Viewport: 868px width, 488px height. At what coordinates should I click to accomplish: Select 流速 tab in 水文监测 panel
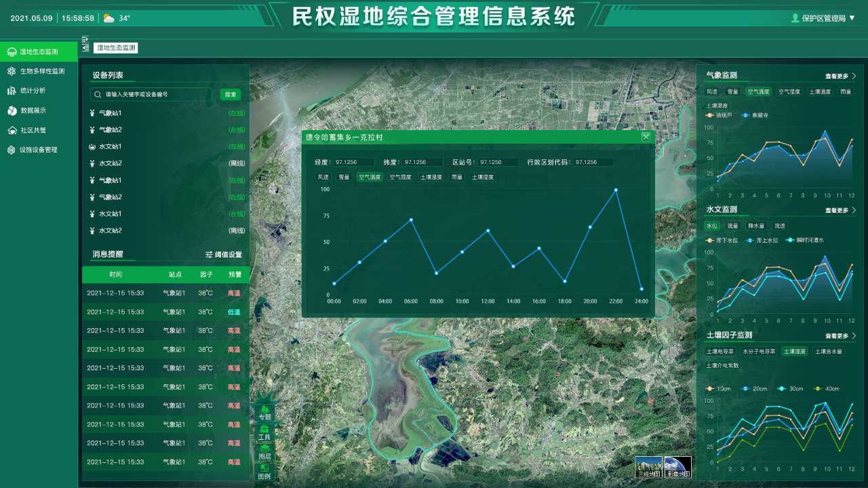(x=780, y=226)
